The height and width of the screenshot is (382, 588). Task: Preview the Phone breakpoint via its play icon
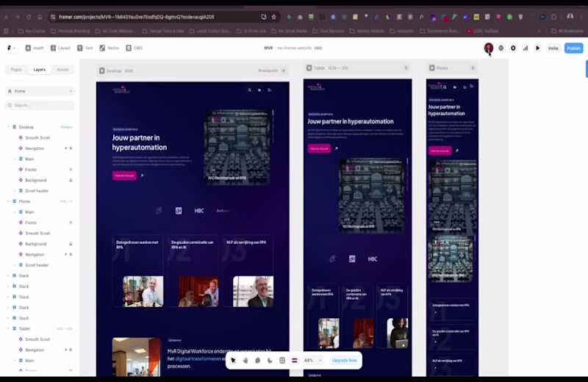[x=432, y=68]
